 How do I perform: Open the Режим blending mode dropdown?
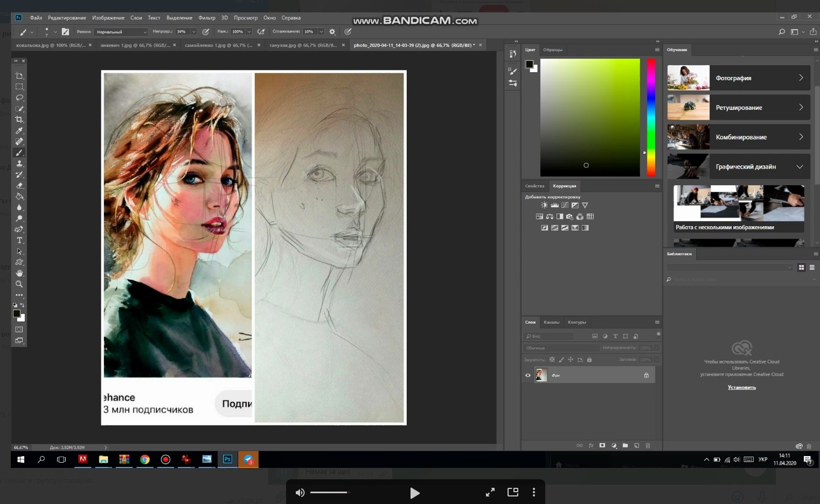pos(121,32)
